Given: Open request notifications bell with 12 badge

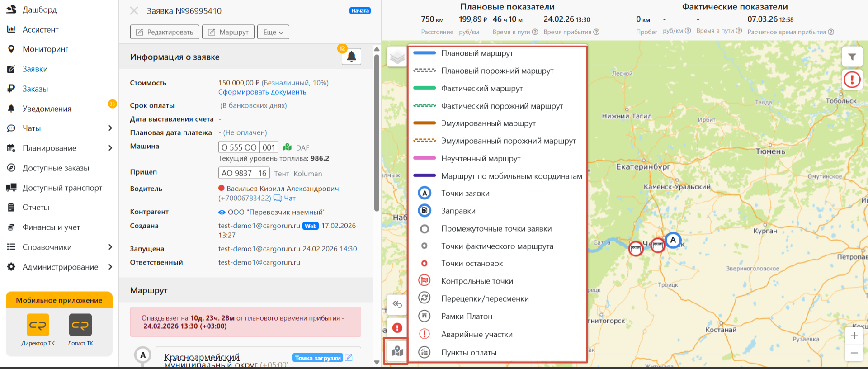Looking at the screenshot, I should click(351, 57).
